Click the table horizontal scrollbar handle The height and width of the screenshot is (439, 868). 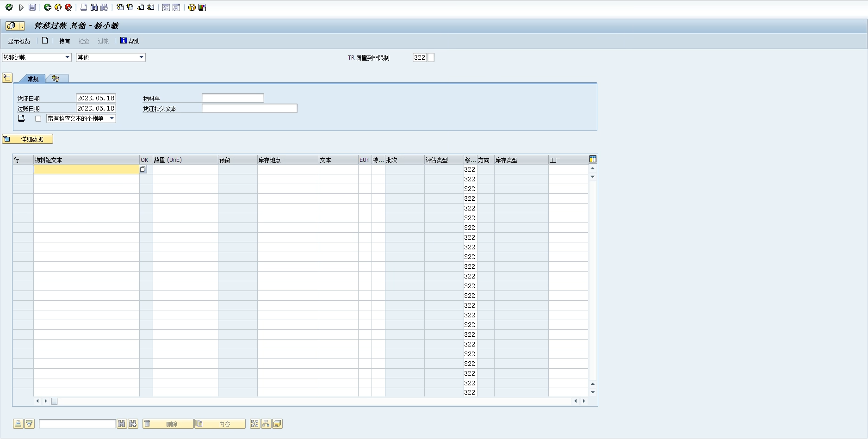point(54,402)
